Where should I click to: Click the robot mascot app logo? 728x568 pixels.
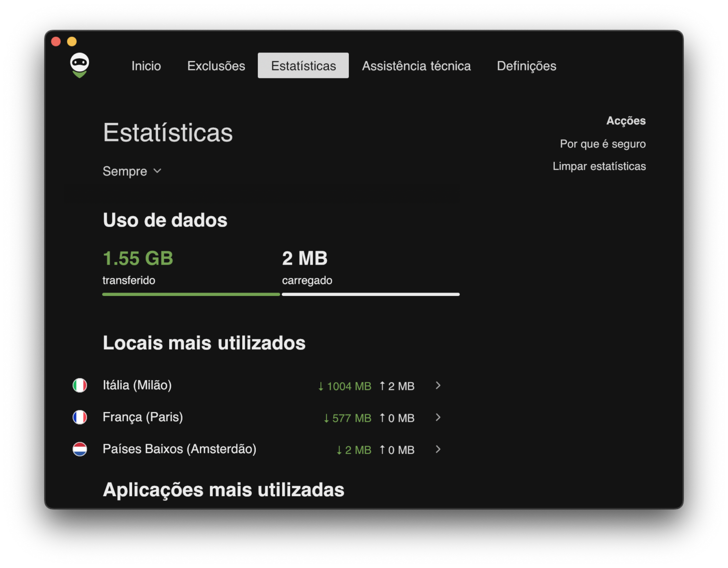79,65
